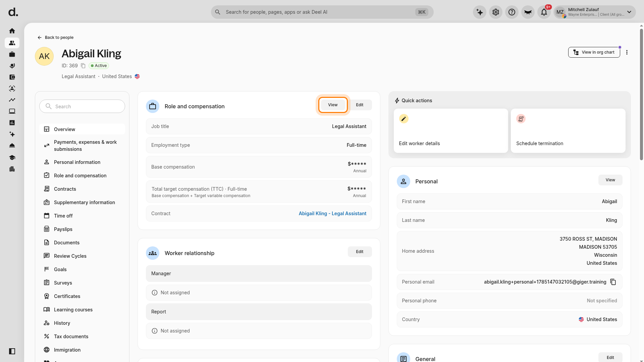Open Abigail Kling - Legal Assistant contract link
644x362 pixels.
(x=332, y=214)
